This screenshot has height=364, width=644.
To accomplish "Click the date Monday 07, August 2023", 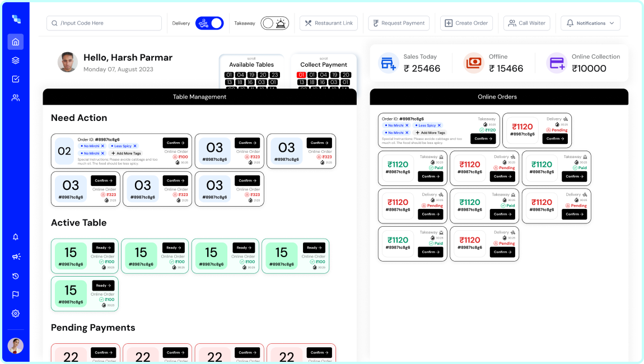I will tap(118, 69).
